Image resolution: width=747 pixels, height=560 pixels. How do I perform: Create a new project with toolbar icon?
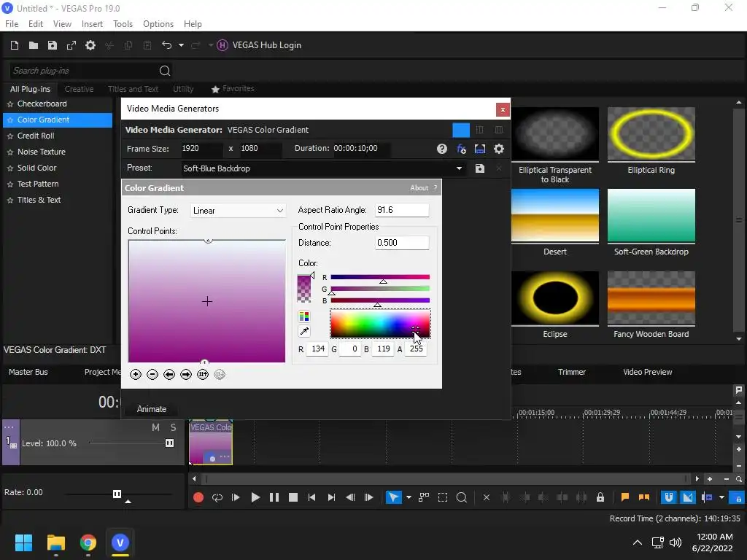pos(15,45)
